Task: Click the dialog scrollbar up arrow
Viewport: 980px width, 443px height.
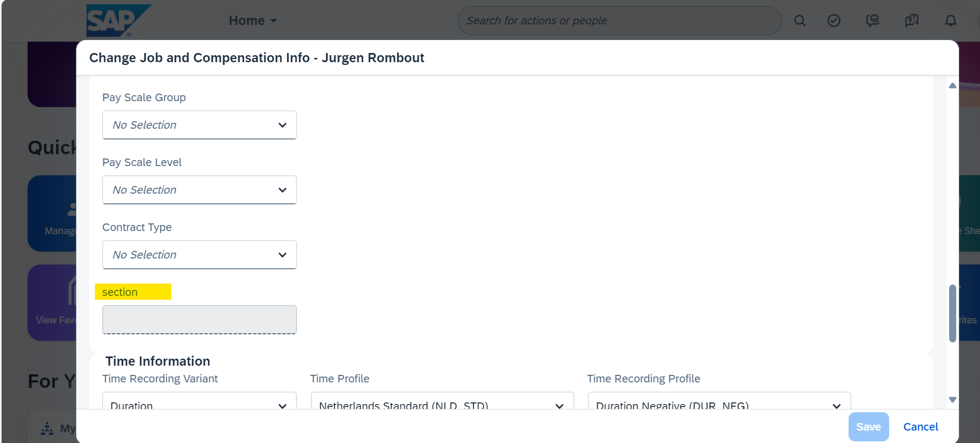Action: 952,85
